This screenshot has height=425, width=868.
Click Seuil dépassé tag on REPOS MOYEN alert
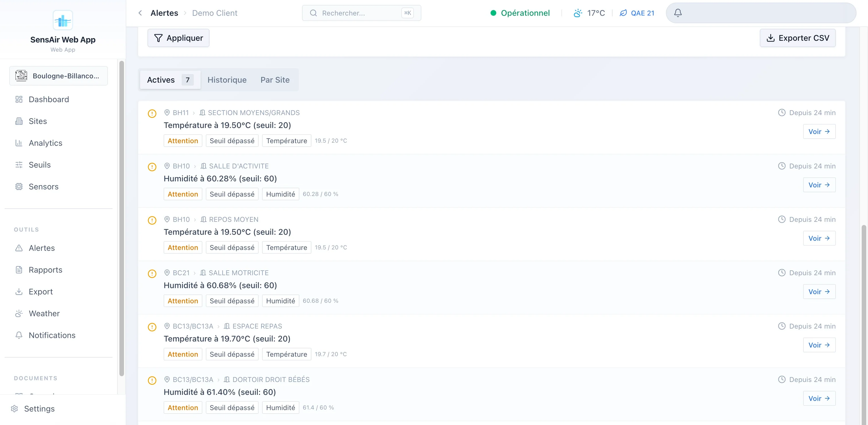tap(232, 248)
